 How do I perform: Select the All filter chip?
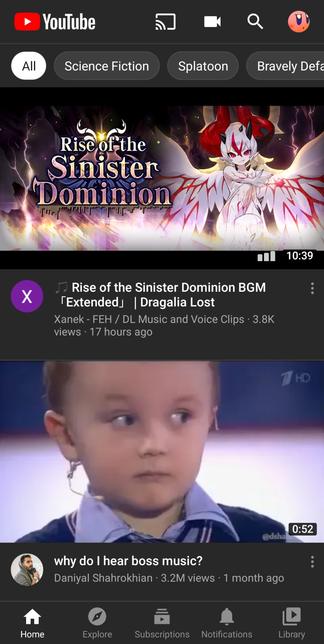pyautogui.click(x=29, y=66)
